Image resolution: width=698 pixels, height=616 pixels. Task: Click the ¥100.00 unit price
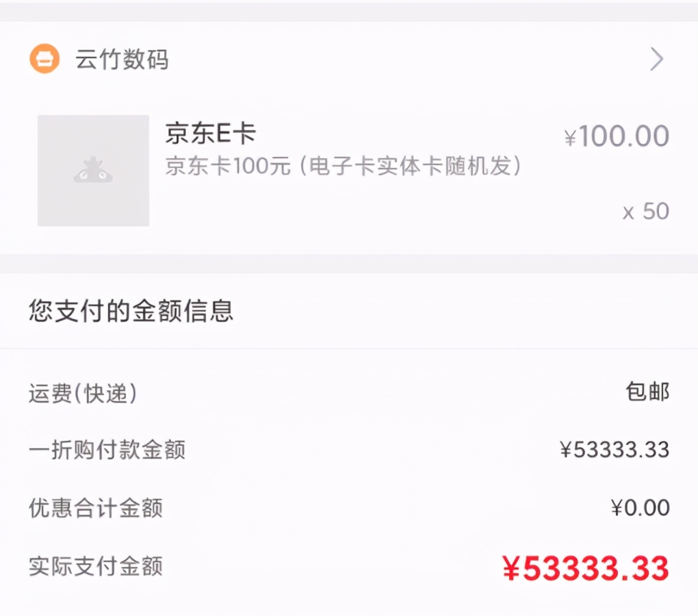(x=616, y=136)
